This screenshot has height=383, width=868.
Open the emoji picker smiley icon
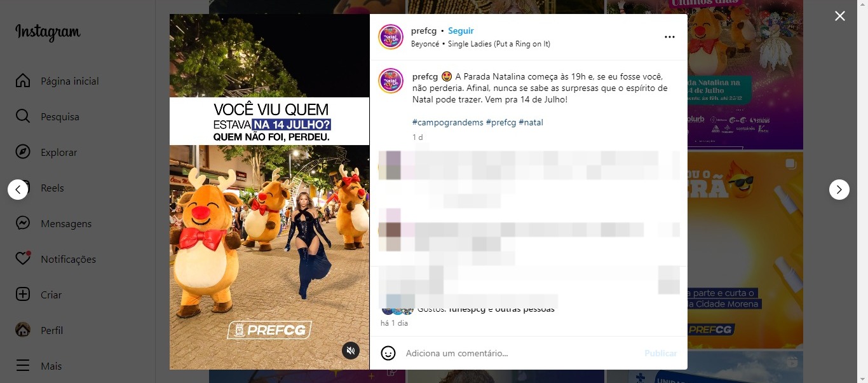(388, 353)
